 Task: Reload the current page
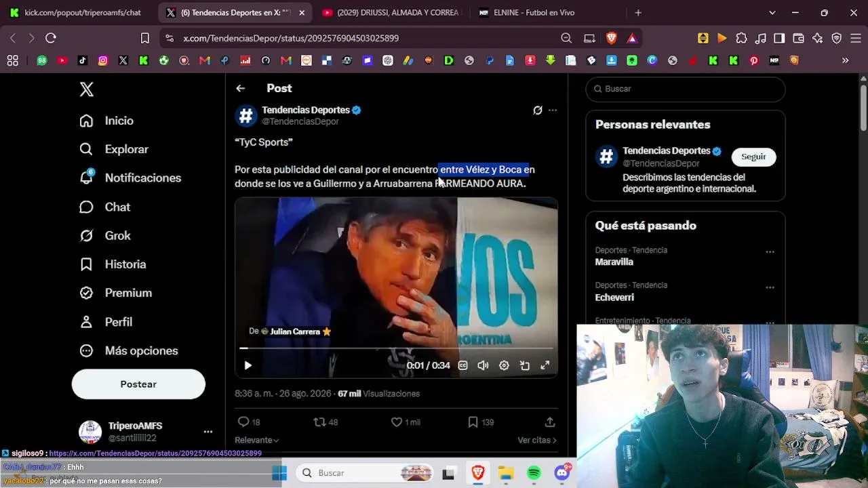pos(51,39)
